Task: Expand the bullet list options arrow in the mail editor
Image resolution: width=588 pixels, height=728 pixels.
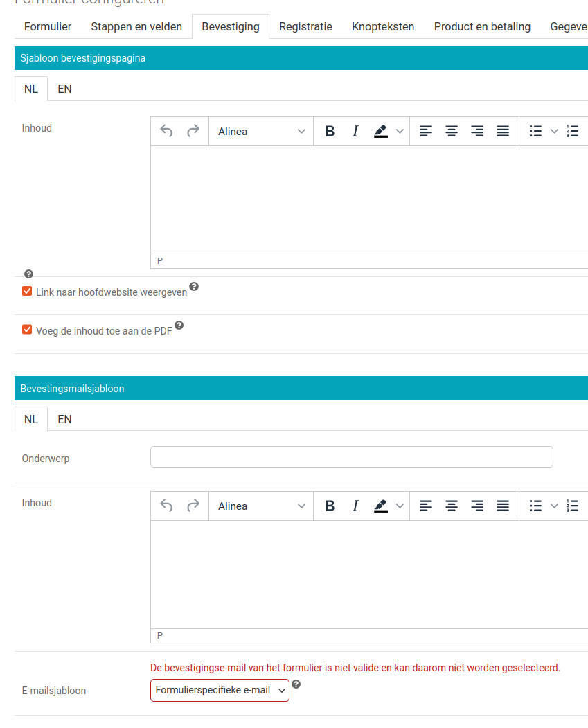Action: click(552, 506)
